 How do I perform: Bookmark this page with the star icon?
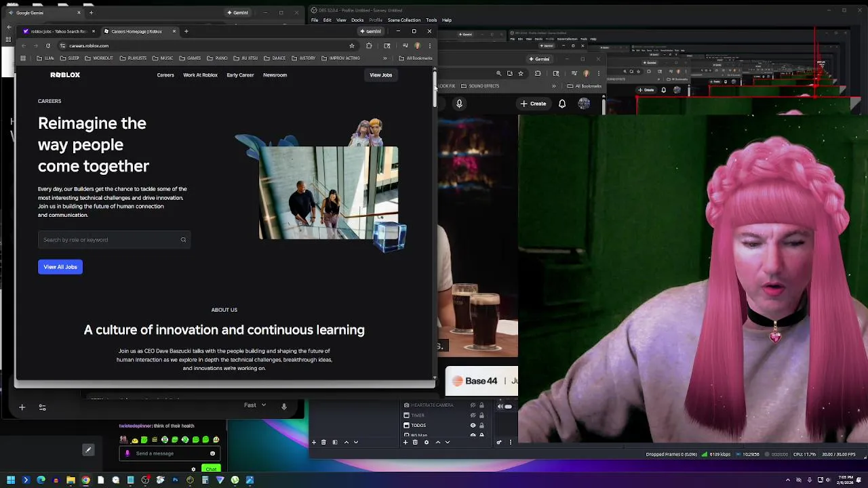coord(351,45)
